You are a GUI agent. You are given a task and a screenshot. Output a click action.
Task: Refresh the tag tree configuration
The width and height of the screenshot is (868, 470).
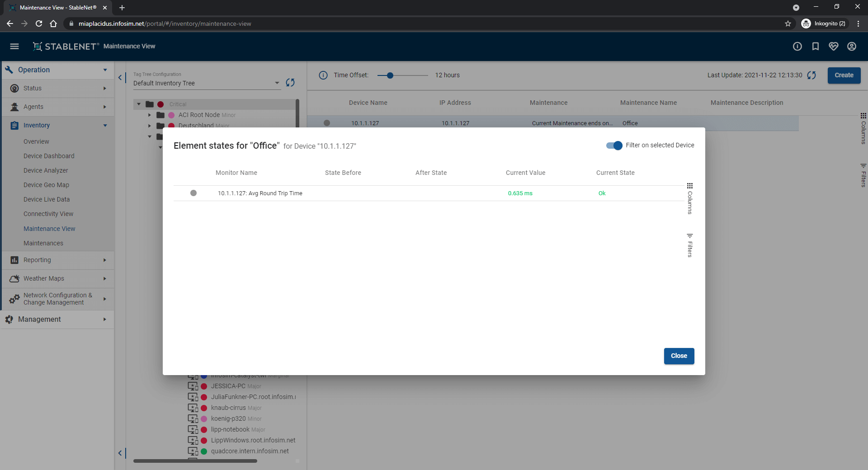pos(290,82)
